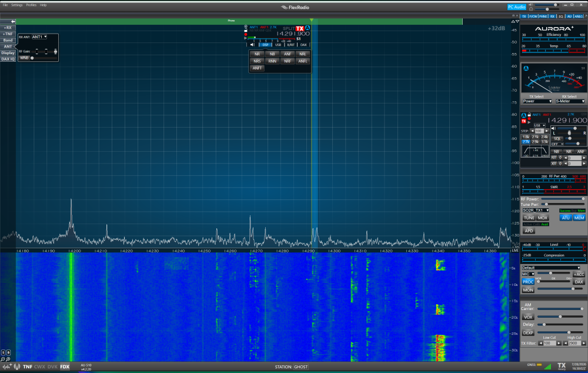Open the Help menu
Viewport: 588px width, 373px height.
(x=44, y=5)
